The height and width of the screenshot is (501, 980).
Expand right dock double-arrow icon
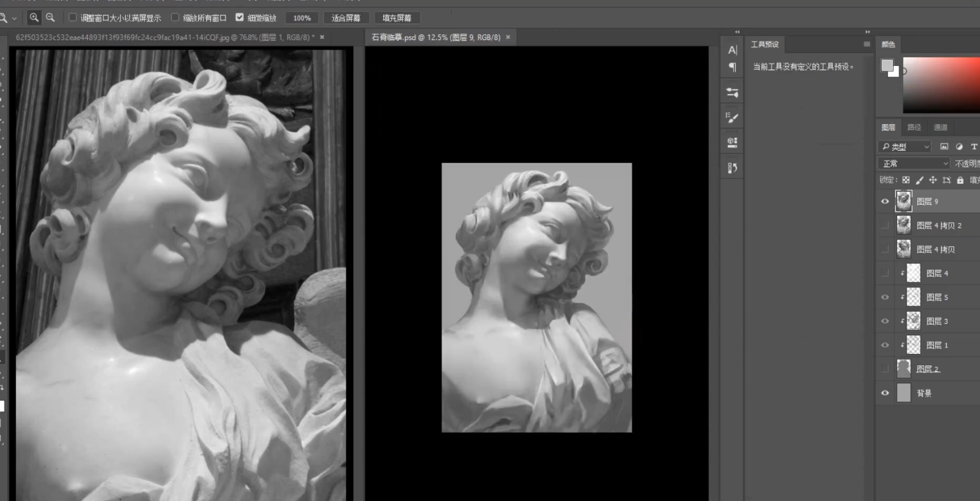(868, 31)
